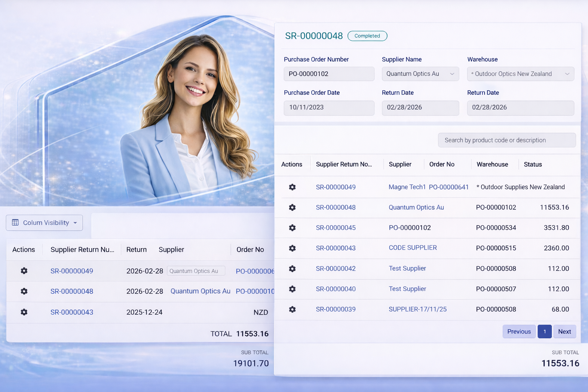The width and height of the screenshot is (588, 392).
Task: Click the grid icon on Colum Visibility button
Action: click(15, 222)
